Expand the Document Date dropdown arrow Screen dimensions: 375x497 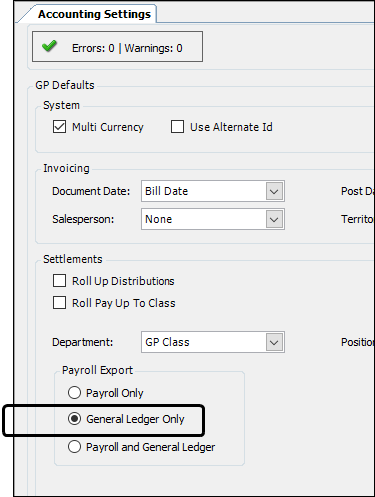(274, 191)
